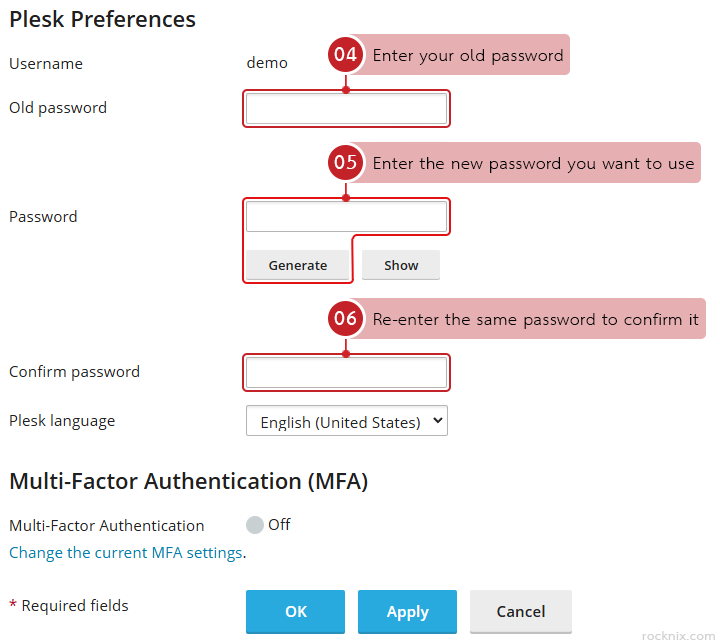Image resolution: width=720 pixels, height=644 pixels.
Task: Click the red step 05 badge
Action: (346, 163)
